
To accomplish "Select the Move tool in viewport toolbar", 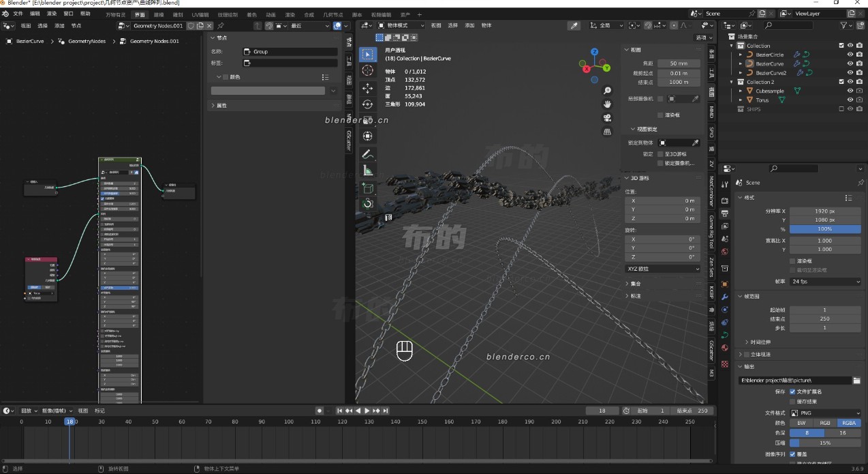I will point(368,88).
